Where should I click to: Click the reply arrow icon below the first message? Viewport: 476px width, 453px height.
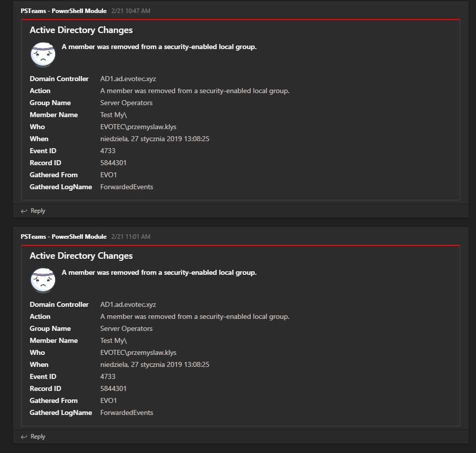pyautogui.click(x=24, y=211)
